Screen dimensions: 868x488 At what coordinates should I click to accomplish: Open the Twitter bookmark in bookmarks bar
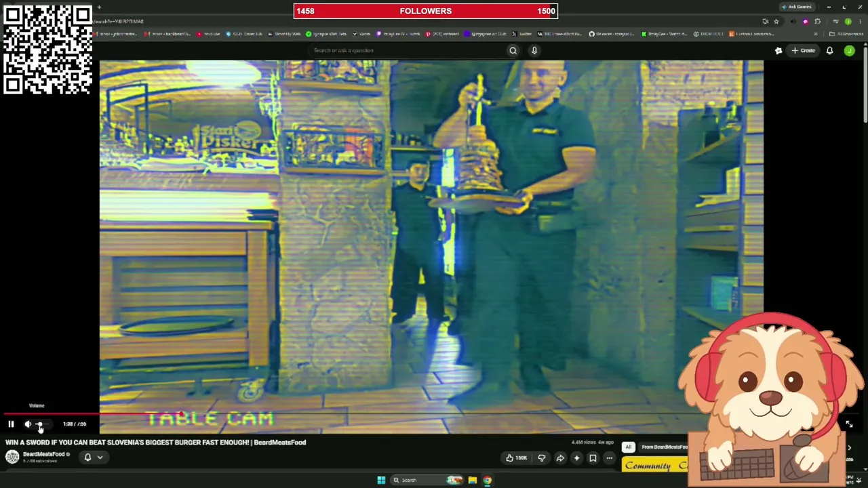point(522,34)
